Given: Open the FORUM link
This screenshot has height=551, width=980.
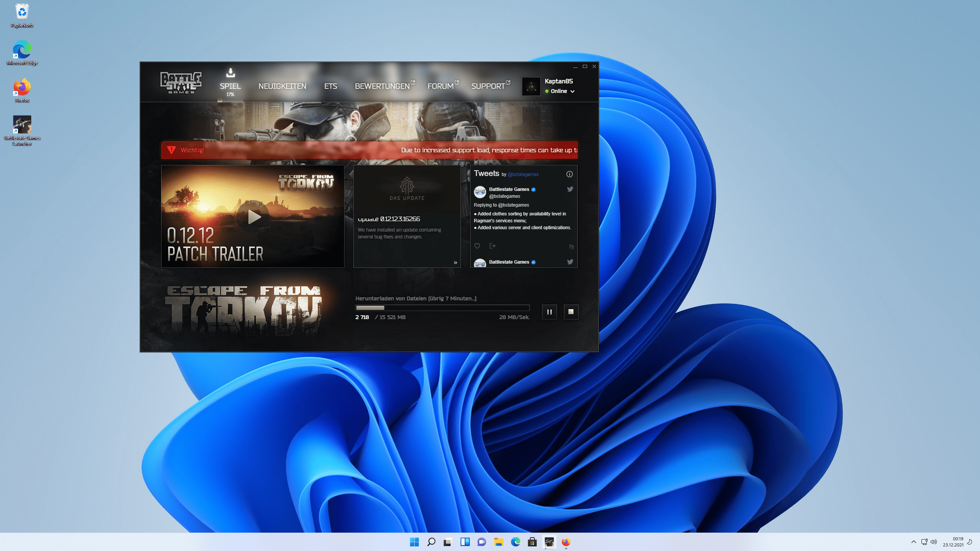Looking at the screenshot, I should point(443,86).
